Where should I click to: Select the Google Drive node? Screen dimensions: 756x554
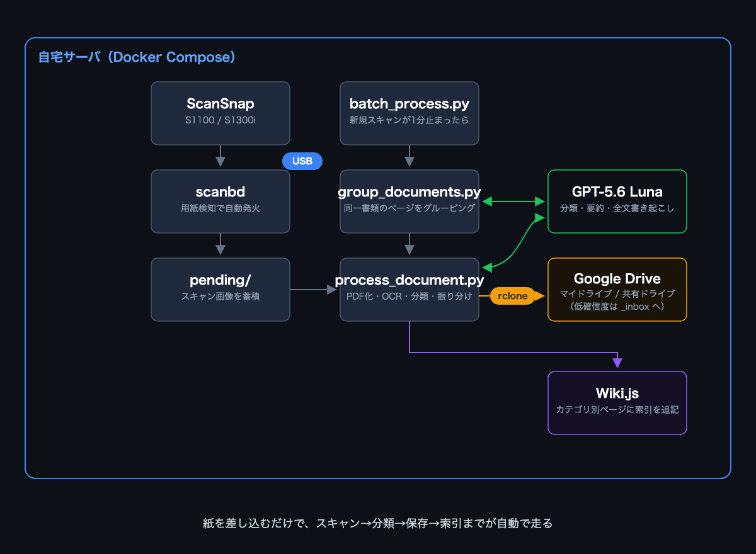pos(617,290)
